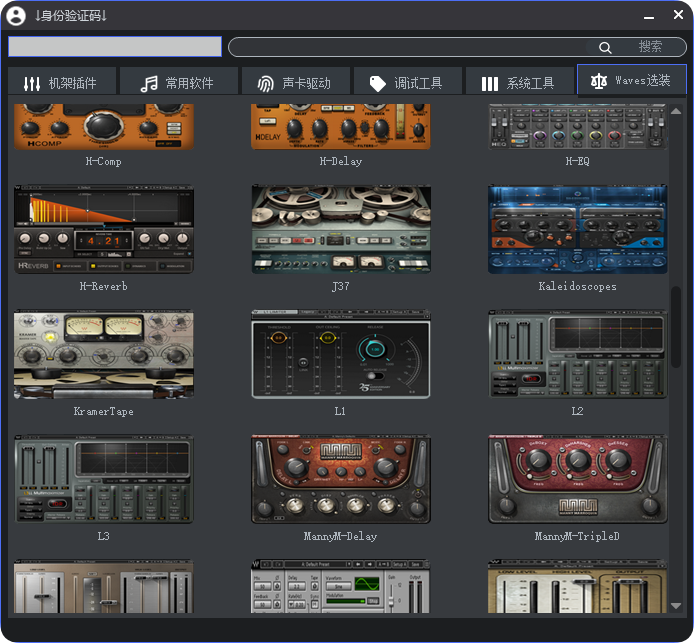
Task: Click the mixer sliders icon on 机架插件
Action: click(32, 83)
